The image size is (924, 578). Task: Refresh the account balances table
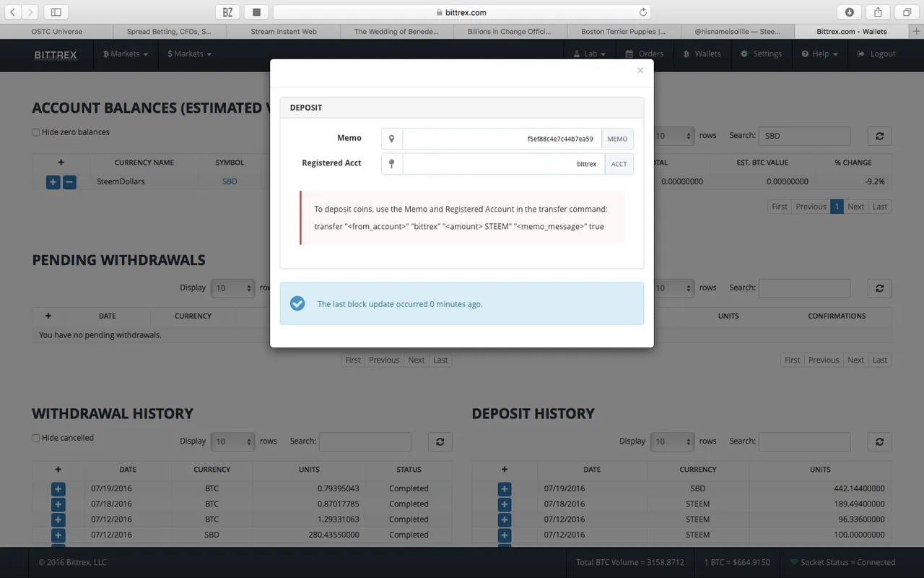pyautogui.click(x=879, y=136)
